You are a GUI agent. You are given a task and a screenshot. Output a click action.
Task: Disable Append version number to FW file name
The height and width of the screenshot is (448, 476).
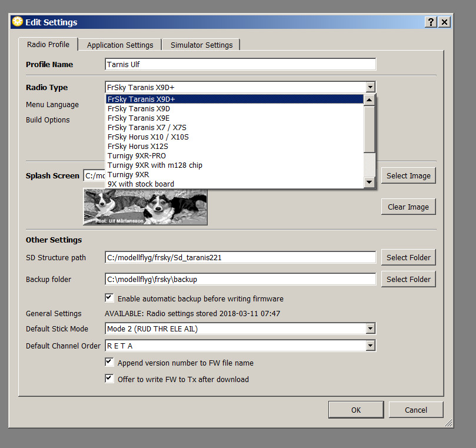109,362
